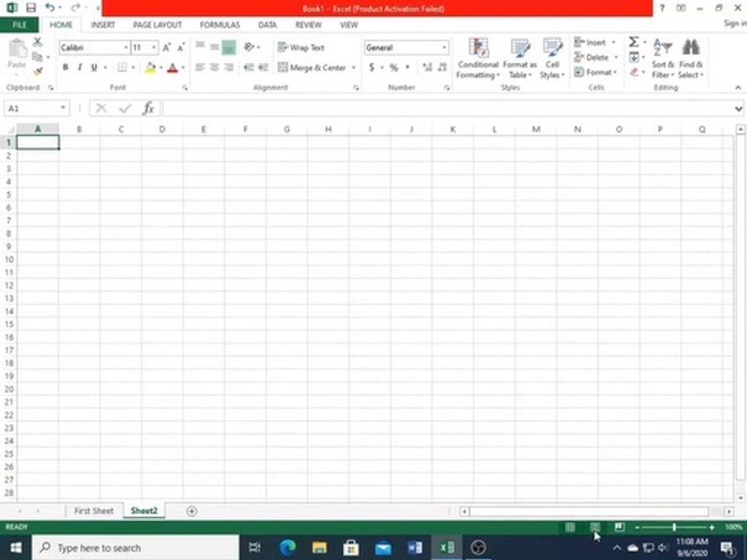Save the workbook via Quick Access

click(31, 8)
